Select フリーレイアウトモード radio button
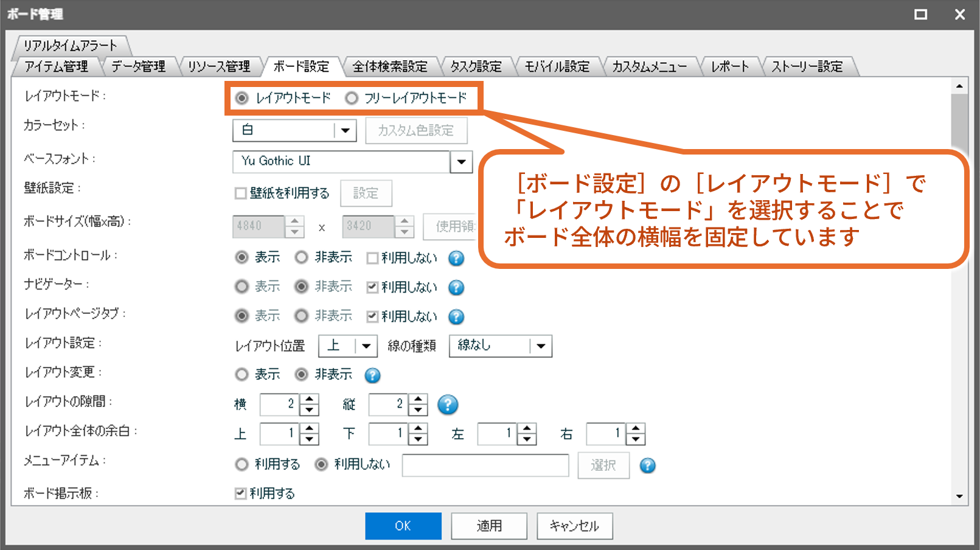This screenshot has width=980, height=550. point(352,98)
